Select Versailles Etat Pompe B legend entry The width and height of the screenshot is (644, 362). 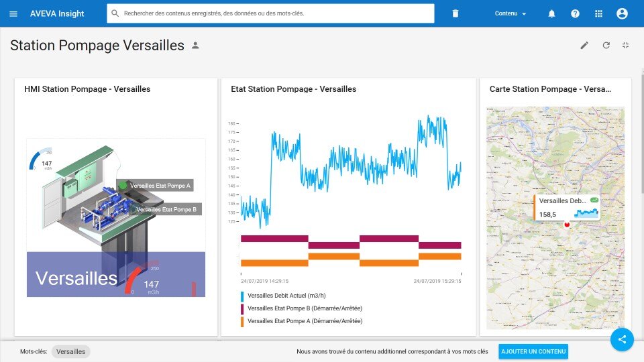[305, 308]
